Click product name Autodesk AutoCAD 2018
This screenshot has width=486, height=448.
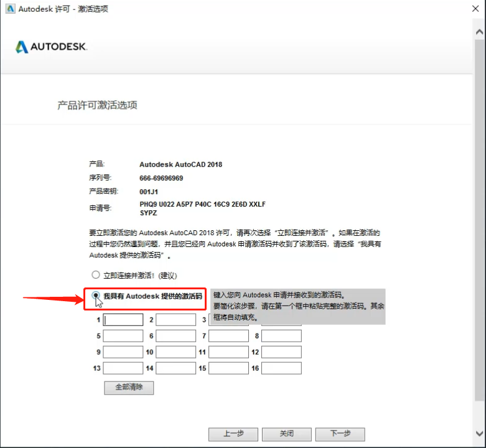(x=180, y=164)
